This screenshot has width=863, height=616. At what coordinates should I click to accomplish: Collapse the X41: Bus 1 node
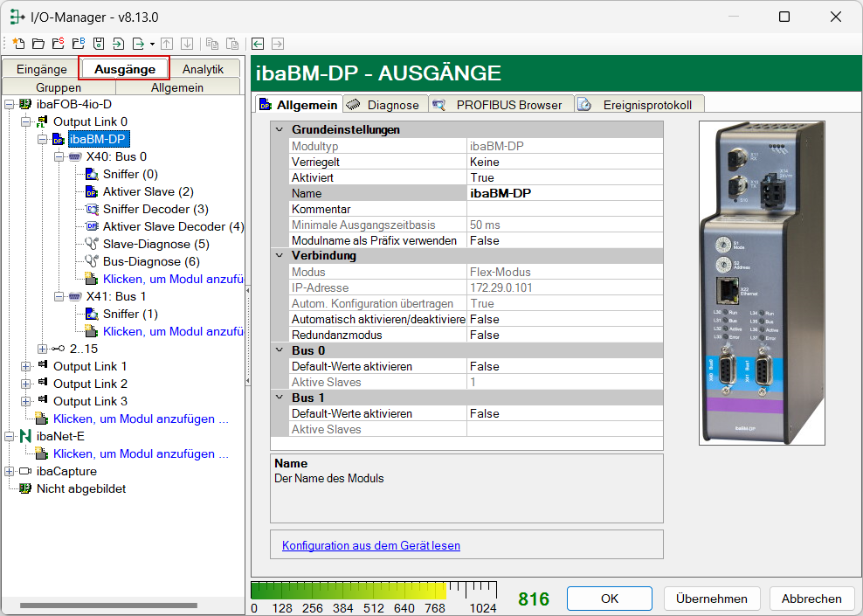(x=59, y=297)
